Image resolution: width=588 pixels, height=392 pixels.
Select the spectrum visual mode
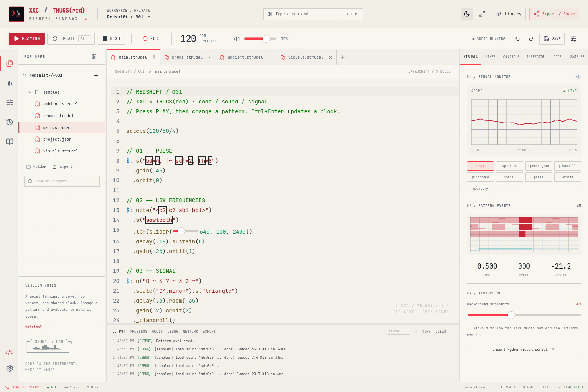point(510,166)
